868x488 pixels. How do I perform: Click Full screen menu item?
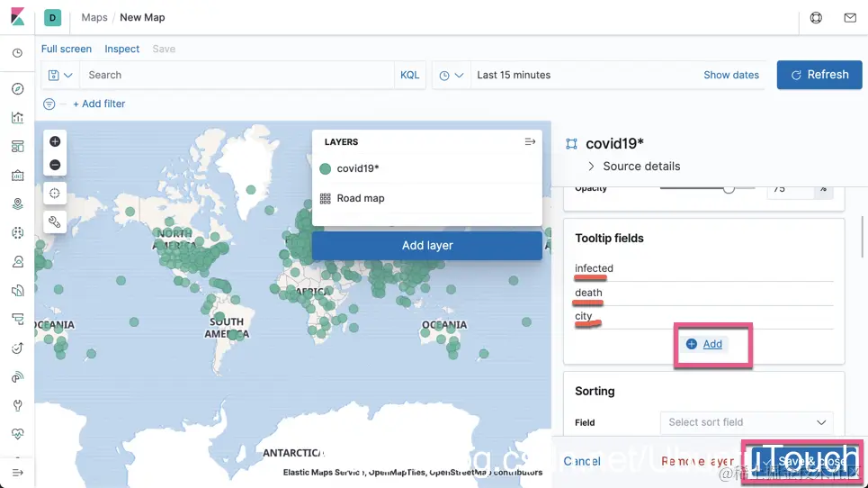pos(67,49)
